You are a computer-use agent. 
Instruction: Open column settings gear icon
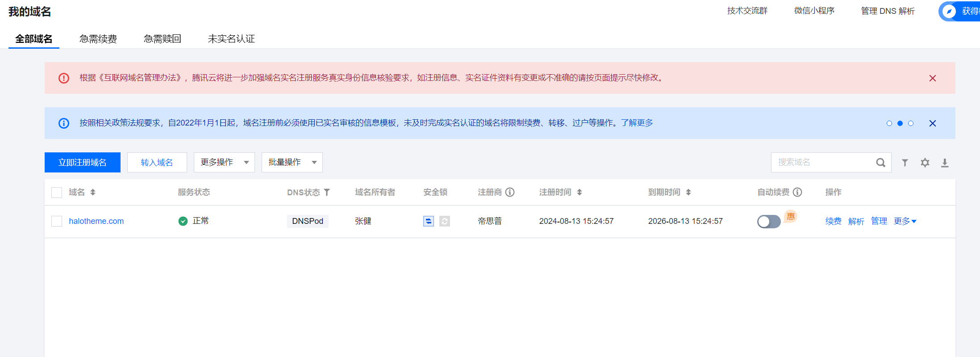click(925, 163)
